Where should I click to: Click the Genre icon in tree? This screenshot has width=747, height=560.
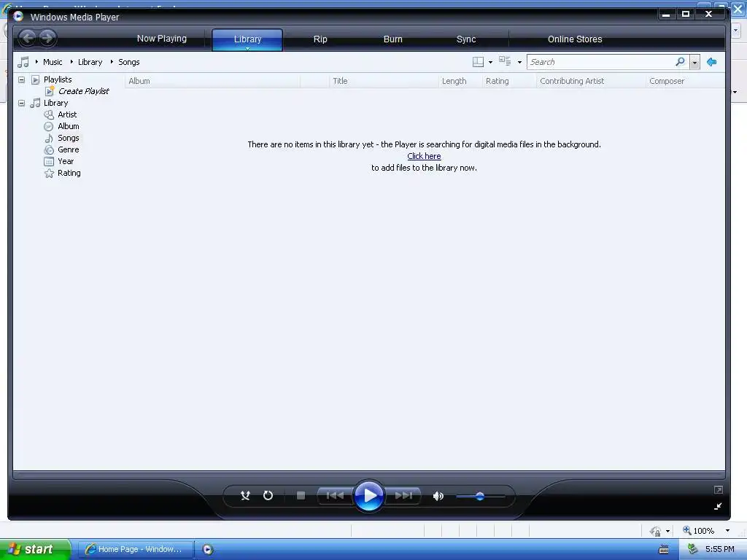click(x=49, y=149)
